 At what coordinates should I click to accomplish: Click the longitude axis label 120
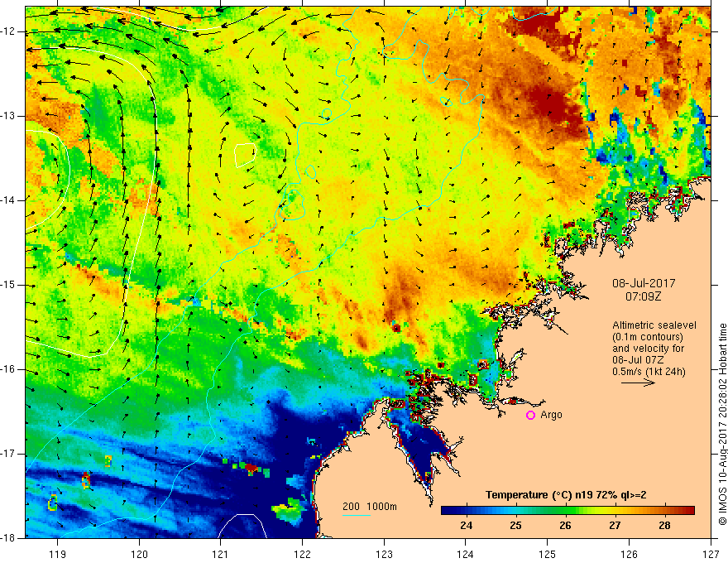click(x=139, y=554)
